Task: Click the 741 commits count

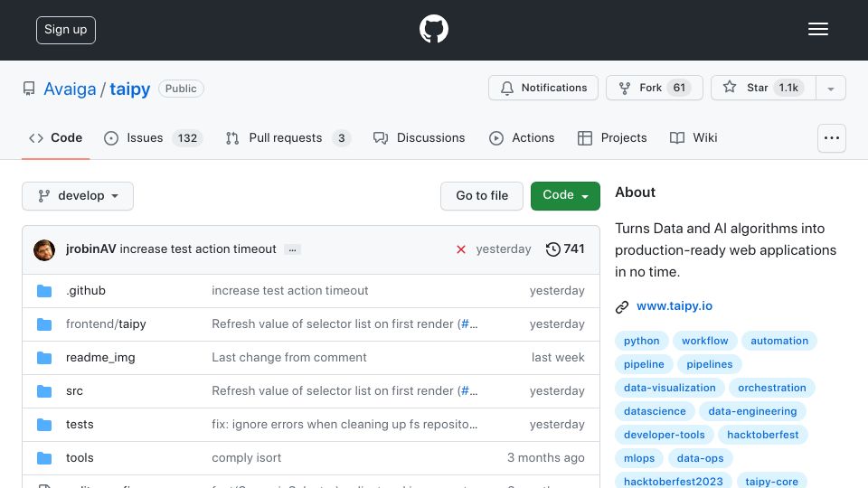Action: (x=574, y=249)
